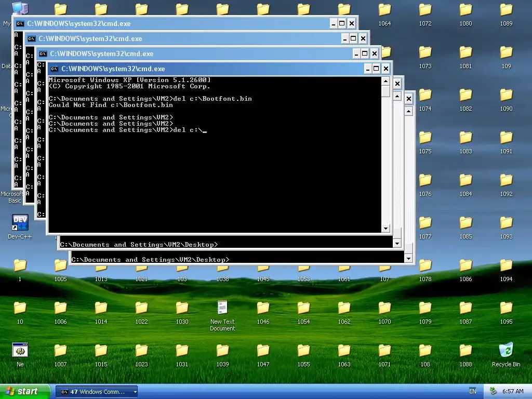Image resolution: width=532 pixels, height=399 pixels.
Task: Open the second cmd.exe window's title icon menu
Action: pos(32,38)
